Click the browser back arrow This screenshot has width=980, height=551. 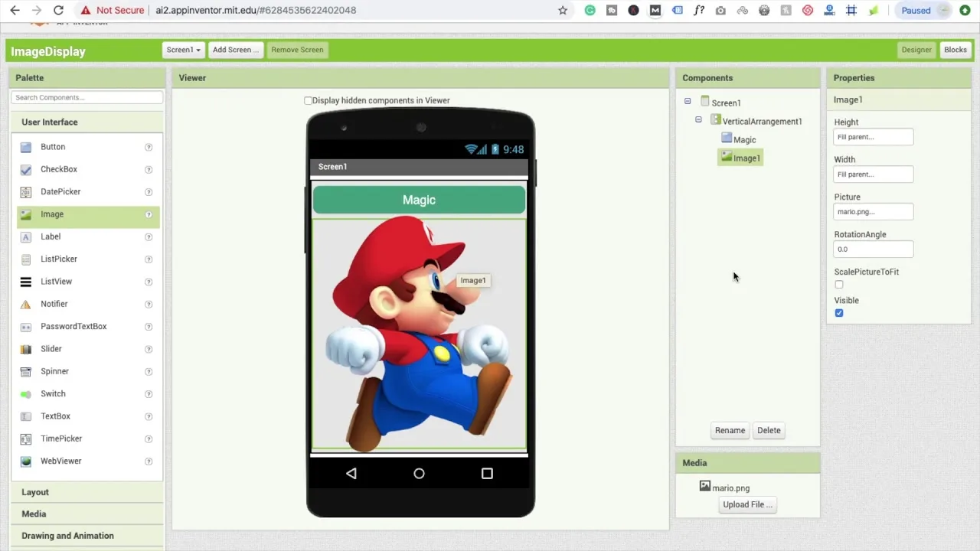point(15,11)
